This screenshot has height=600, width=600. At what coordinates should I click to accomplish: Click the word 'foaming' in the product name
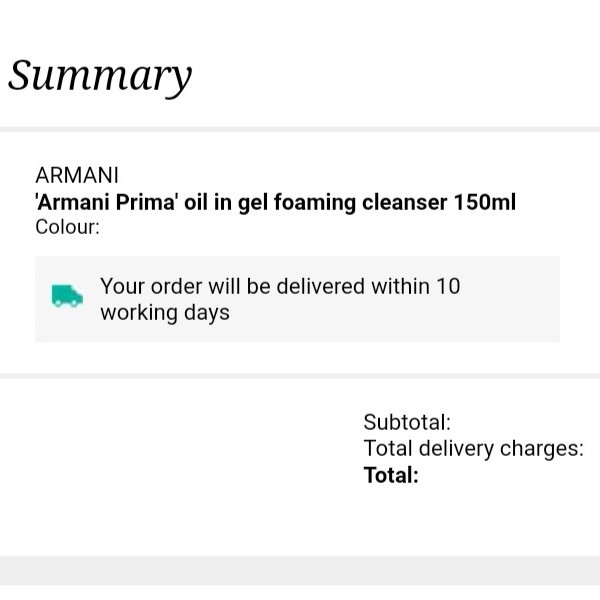(315, 203)
